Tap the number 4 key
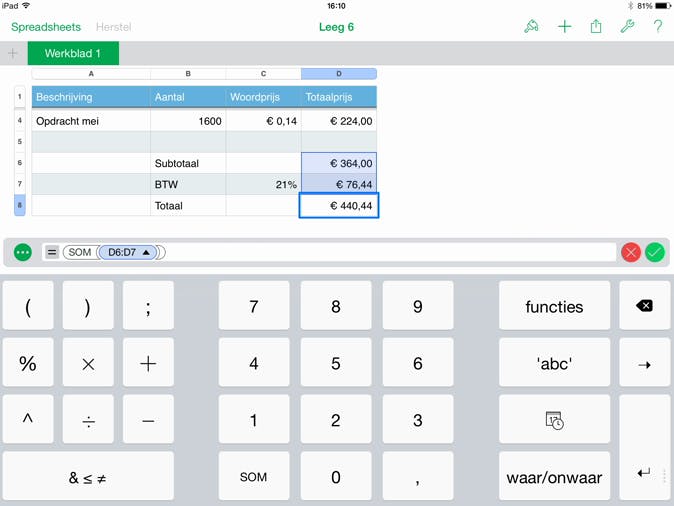Viewport: 674px width, 506px height. pos(254,363)
